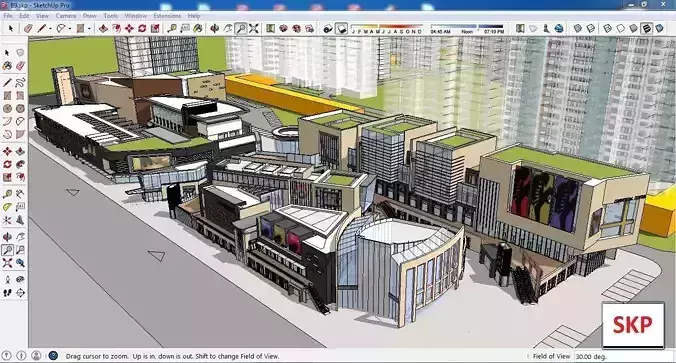
Task: Click Zoom Extents in the top toolbar
Action: coord(254,28)
